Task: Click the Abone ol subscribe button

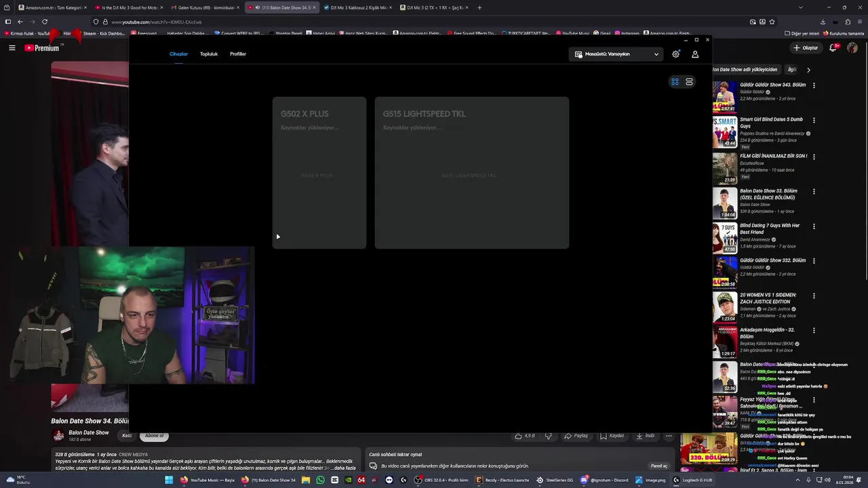Action: 154,436
